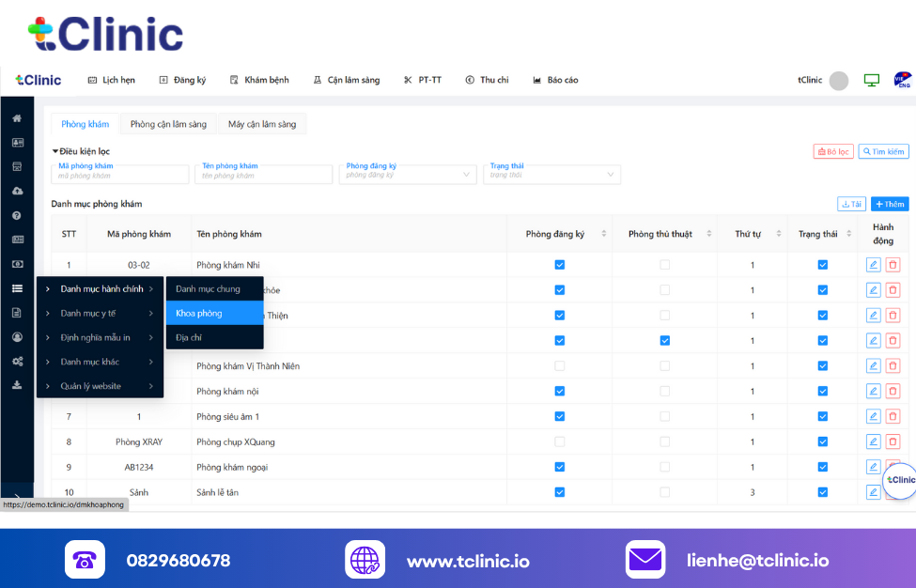916x588 pixels.
Task: Click the list catalog sidebar icon
Action: point(17,288)
